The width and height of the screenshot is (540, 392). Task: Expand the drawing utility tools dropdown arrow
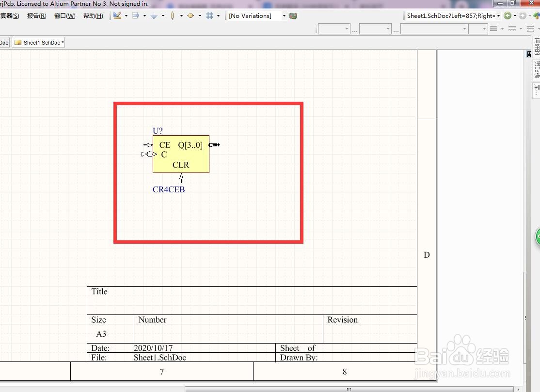[x=126, y=16]
